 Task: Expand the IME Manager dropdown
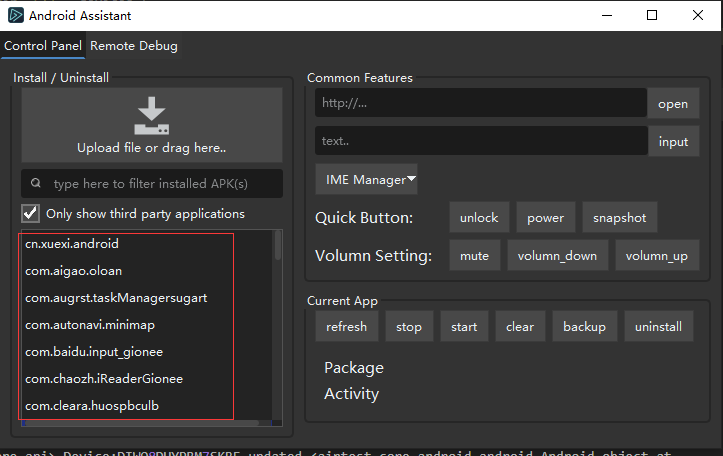tap(366, 180)
